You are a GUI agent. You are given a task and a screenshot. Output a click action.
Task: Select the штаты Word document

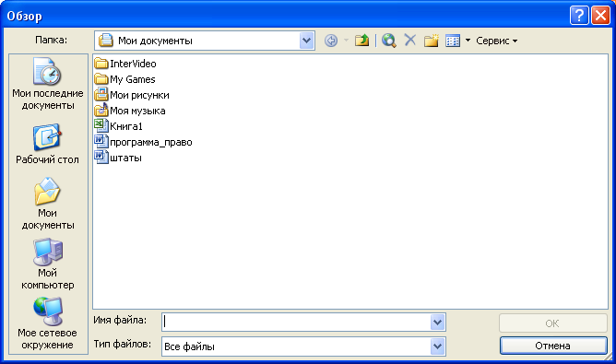coord(118,158)
